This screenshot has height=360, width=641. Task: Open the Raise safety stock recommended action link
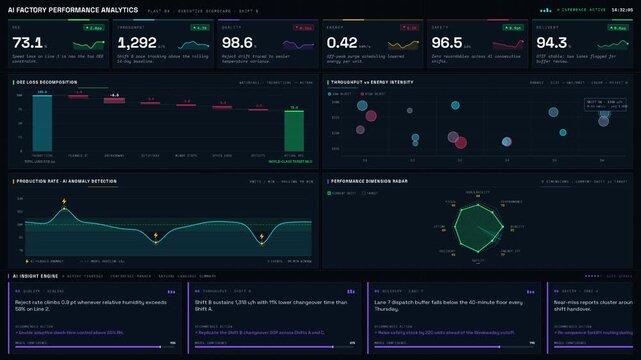444,333
